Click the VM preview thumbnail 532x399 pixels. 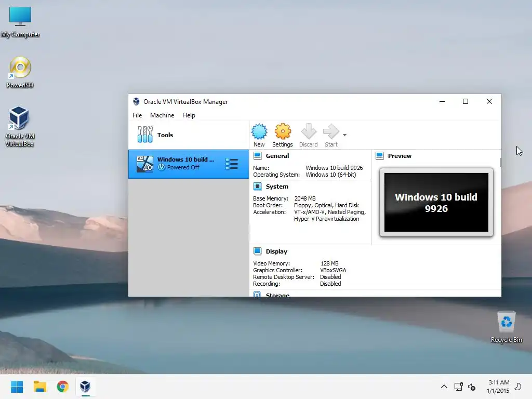click(x=436, y=203)
